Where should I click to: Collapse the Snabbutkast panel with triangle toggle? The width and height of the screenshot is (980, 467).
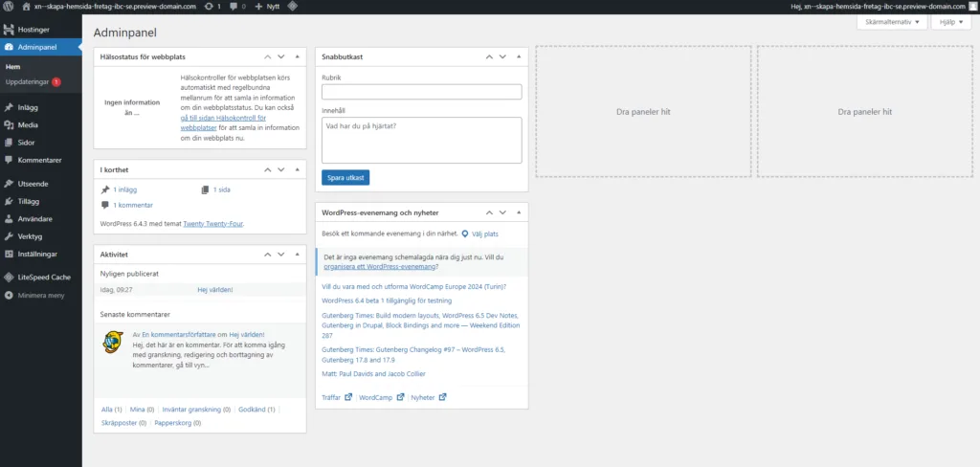pos(519,56)
